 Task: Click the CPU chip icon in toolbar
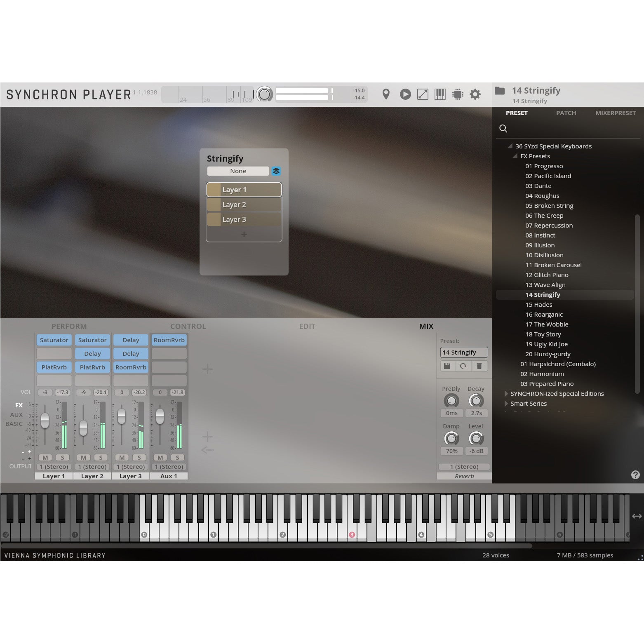[457, 94]
